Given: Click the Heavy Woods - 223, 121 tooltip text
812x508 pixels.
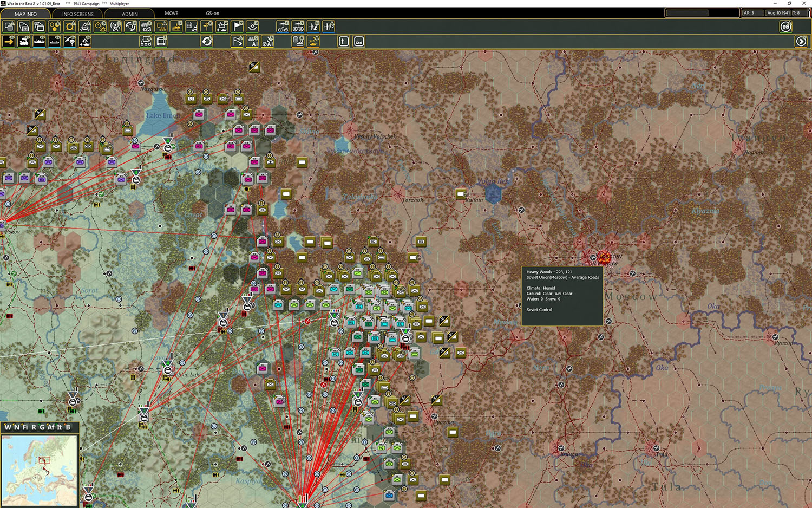Looking at the screenshot, I should [549, 272].
